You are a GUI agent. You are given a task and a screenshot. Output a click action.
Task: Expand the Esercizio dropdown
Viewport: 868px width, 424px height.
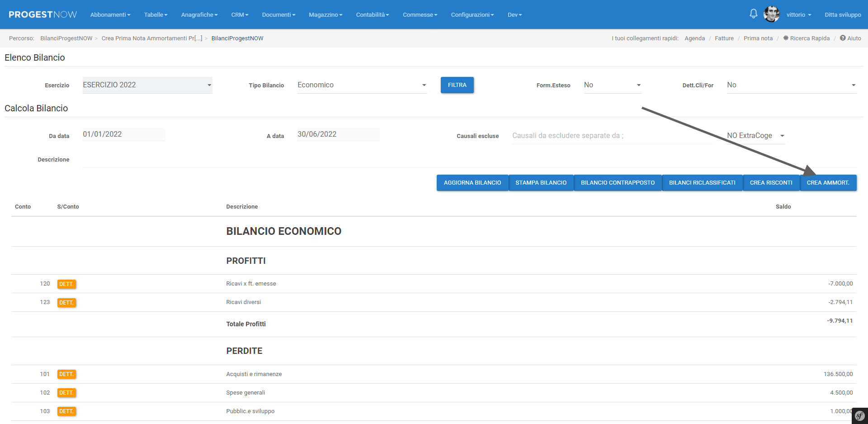point(147,85)
